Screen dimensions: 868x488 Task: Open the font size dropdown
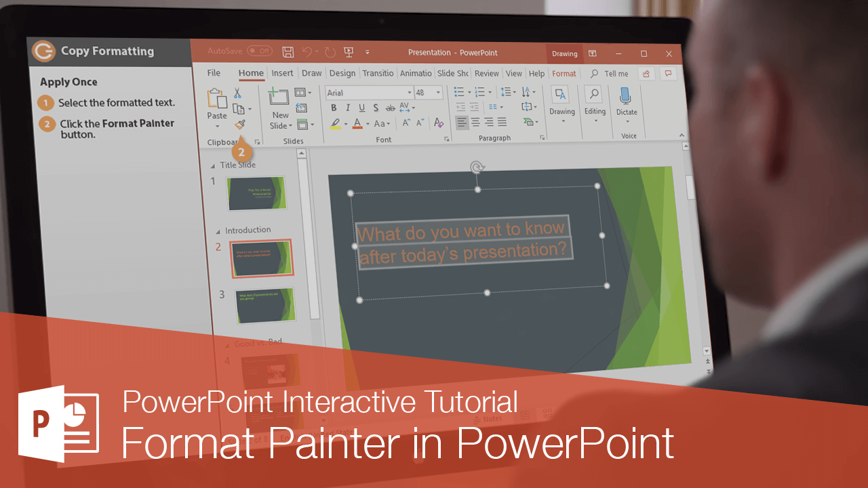coord(438,93)
